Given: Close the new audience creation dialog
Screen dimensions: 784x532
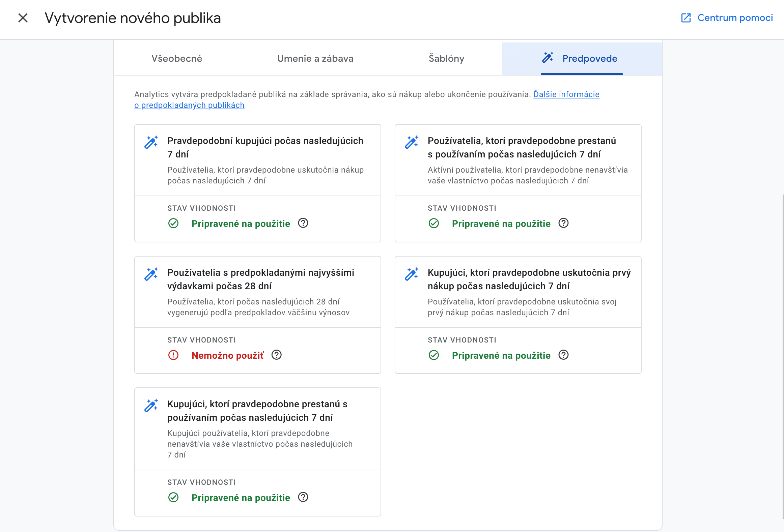Looking at the screenshot, I should coord(23,18).
